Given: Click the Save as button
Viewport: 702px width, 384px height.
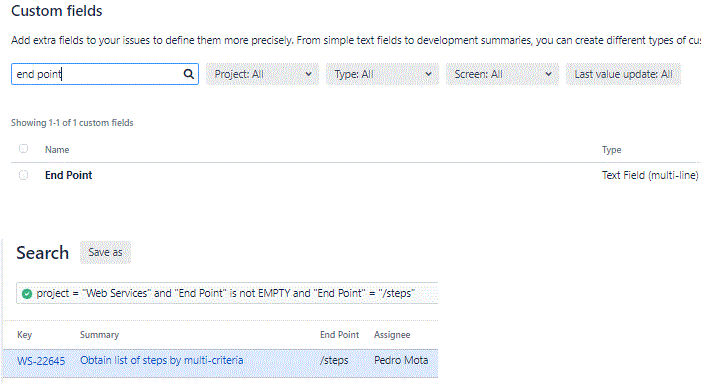Looking at the screenshot, I should tap(105, 252).
